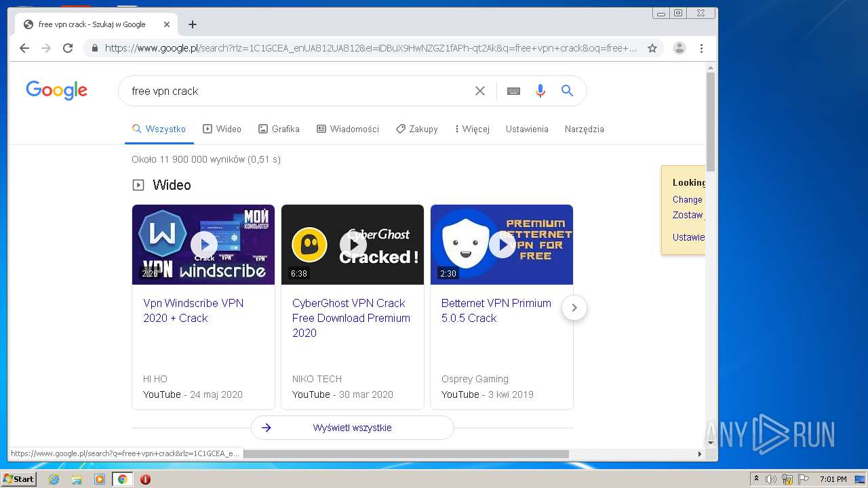Click the 'HI HO' channel name
868x488 pixels.
coord(155,379)
